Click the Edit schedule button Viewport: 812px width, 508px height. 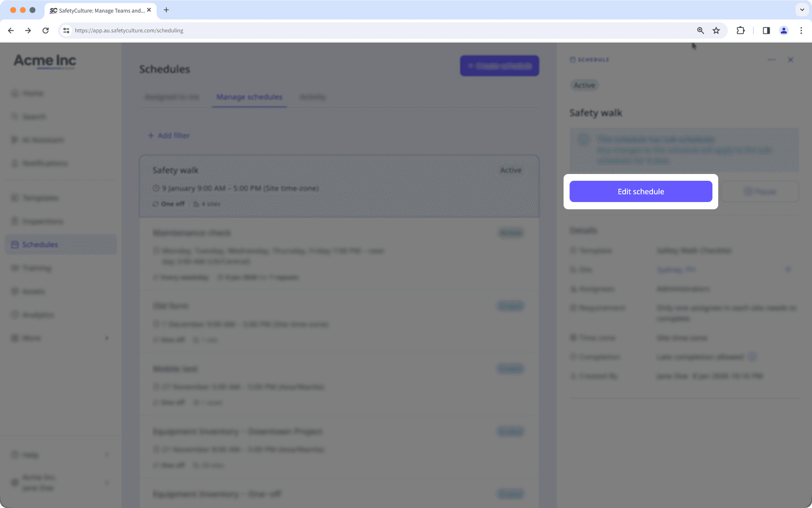(x=640, y=191)
